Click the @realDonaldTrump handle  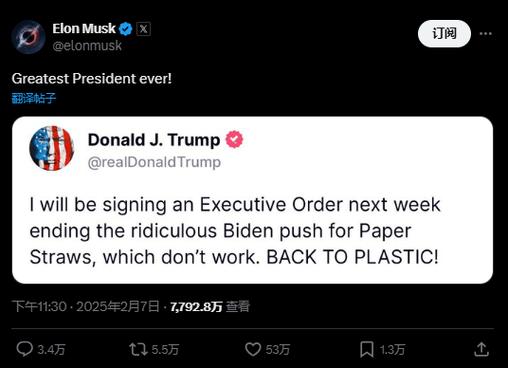coord(154,162)
